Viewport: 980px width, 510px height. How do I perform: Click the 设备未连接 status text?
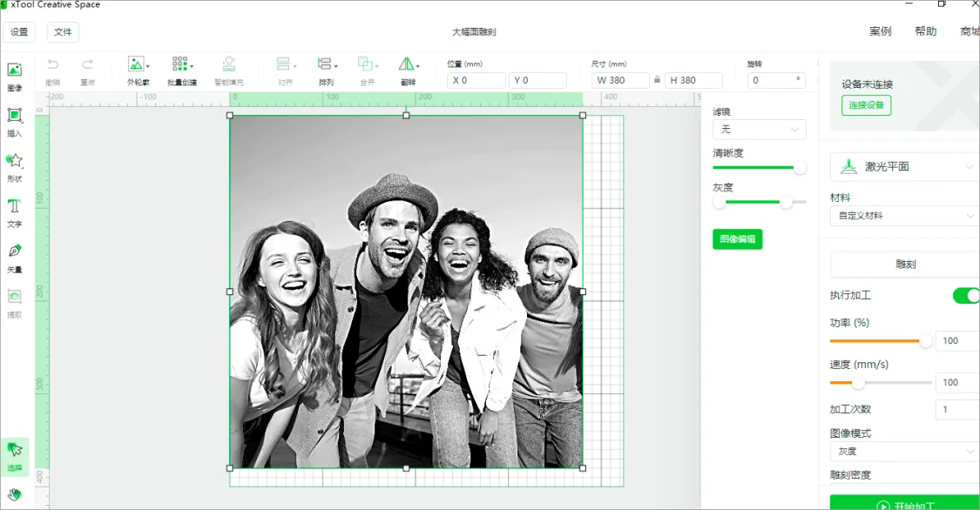pyautogui.click(x=867, y=84)
